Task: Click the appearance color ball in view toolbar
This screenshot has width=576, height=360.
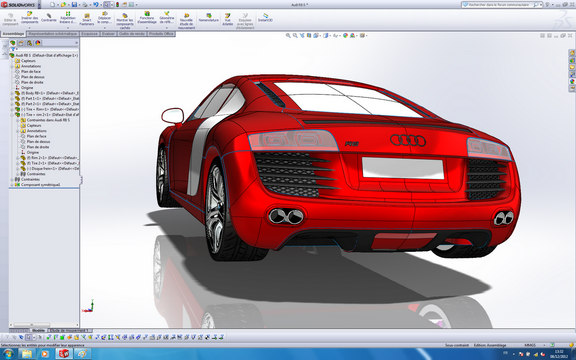Action: tap(345, 36)
